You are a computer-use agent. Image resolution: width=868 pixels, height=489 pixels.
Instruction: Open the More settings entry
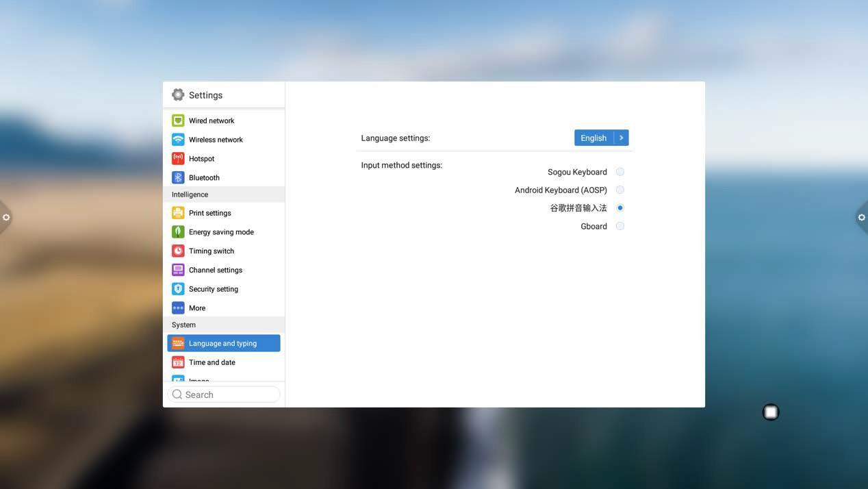click(x=197, y=308)
